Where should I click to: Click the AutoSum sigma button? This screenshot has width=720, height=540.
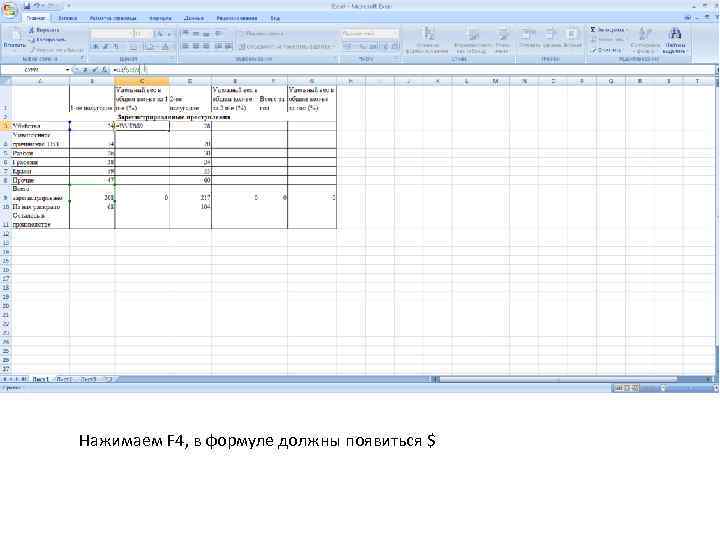[607, 29]
